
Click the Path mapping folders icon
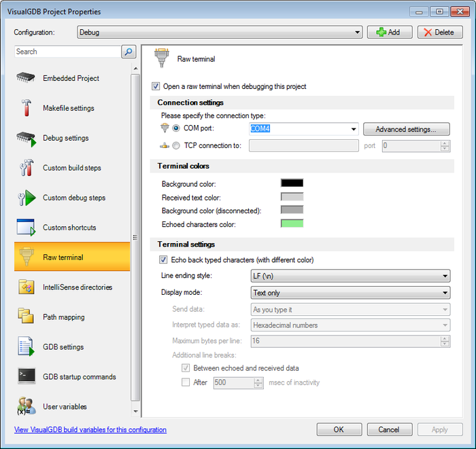coord(26,316)
